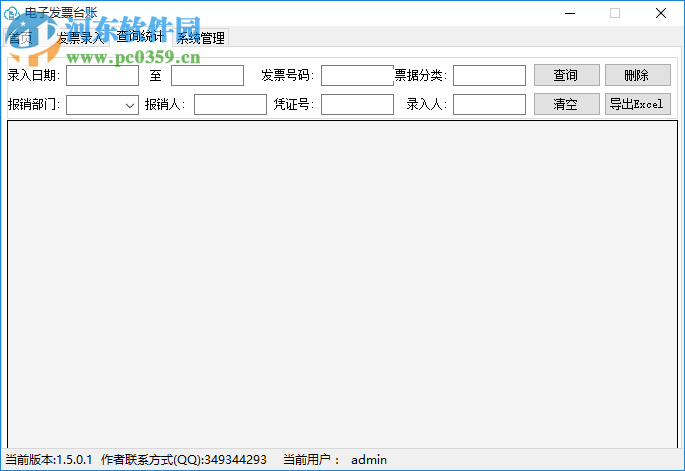Click the 电子发票台账 app icon in title bar
Image resolution: width=685 pixels, height=471 pixels.
pyautogui.click(x=11, y=13)
